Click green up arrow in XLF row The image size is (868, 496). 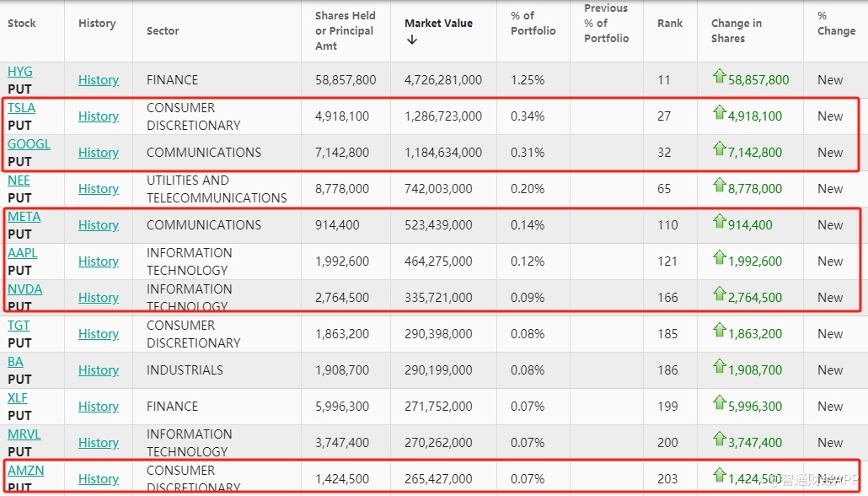pos(719,403)
